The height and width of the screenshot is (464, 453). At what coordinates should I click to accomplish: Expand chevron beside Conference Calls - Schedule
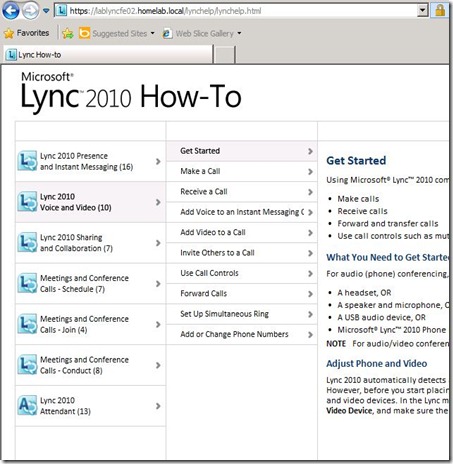click(x=158, y=284)
